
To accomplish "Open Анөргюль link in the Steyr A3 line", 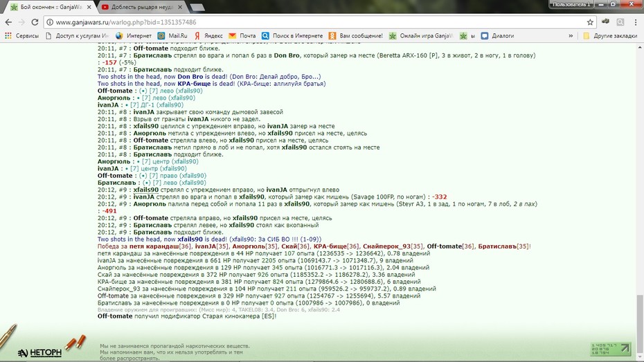I will click(x=150, y=204).
